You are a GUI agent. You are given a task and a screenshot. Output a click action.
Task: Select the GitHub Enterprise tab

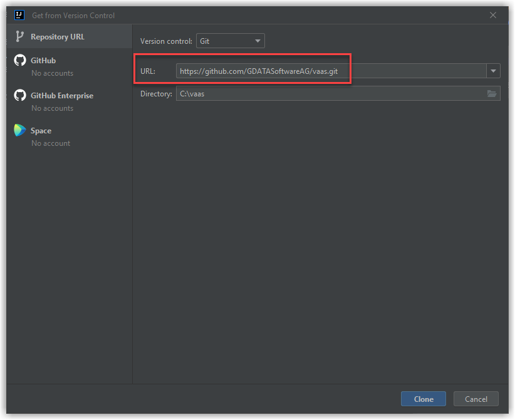tap(70, 101)
